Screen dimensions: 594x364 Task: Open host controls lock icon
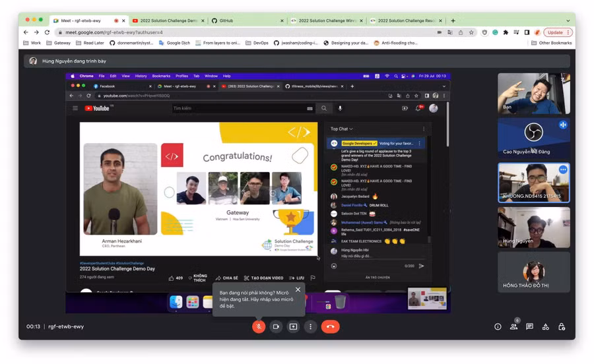point(562,326)
